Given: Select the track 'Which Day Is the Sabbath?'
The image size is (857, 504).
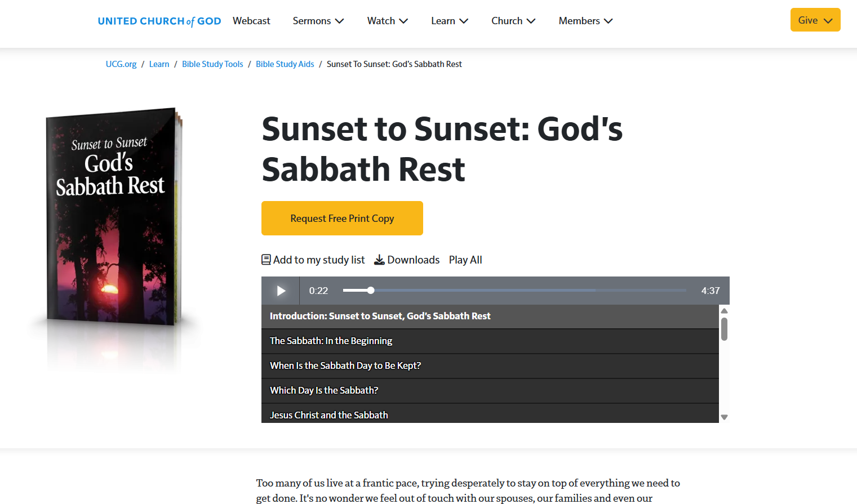Looking at the screenshot, I should click(x=323, y=390).
